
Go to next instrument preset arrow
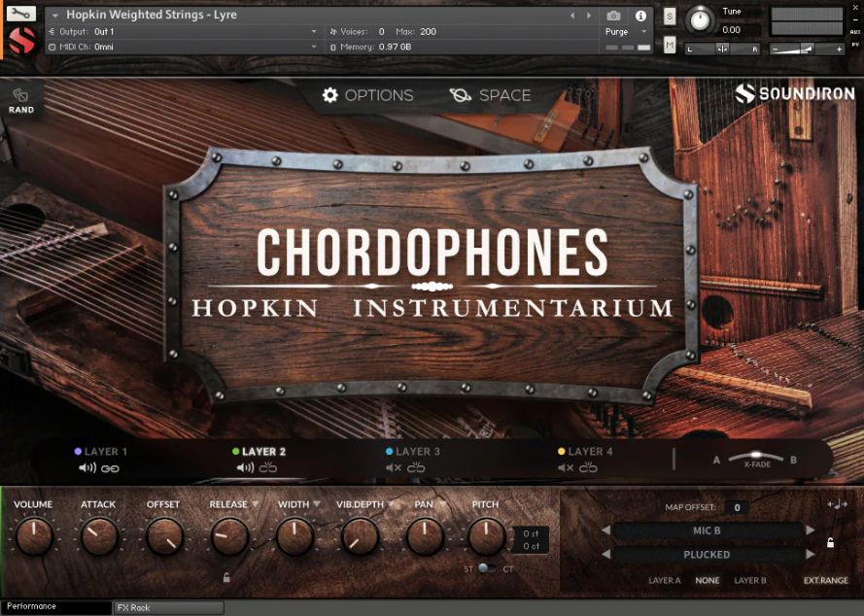589,16
